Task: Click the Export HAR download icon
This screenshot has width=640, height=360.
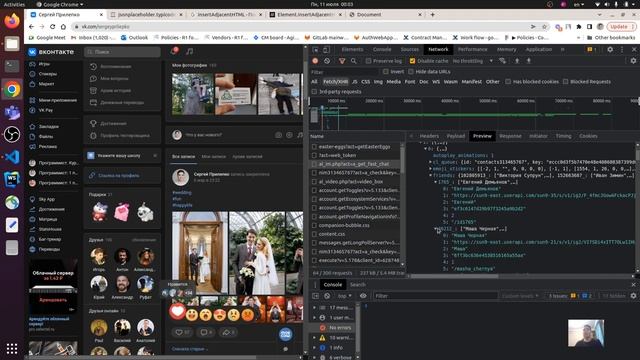Action: [529, 61]
